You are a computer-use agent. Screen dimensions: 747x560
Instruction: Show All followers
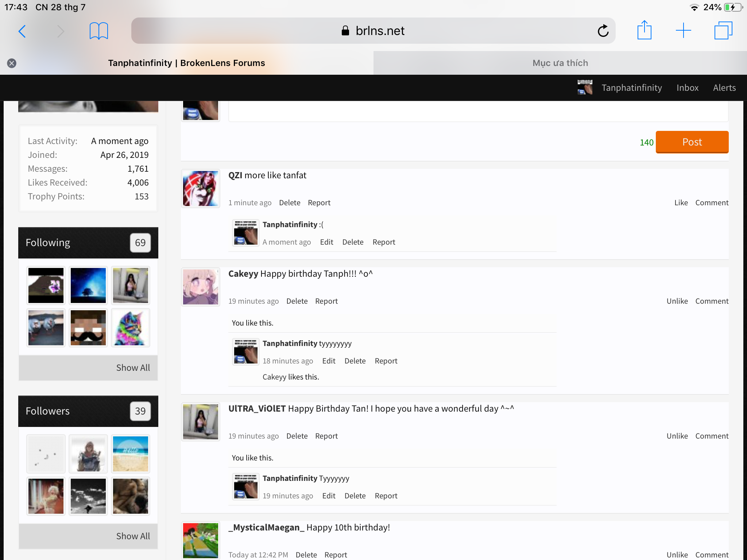tap(133, 536)
